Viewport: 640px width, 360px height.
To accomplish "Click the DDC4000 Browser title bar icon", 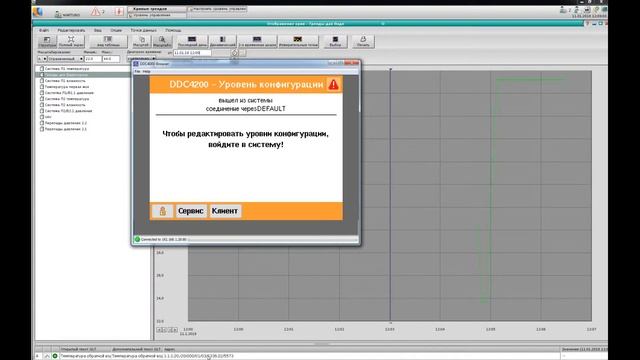I will (x=136, y=64).
